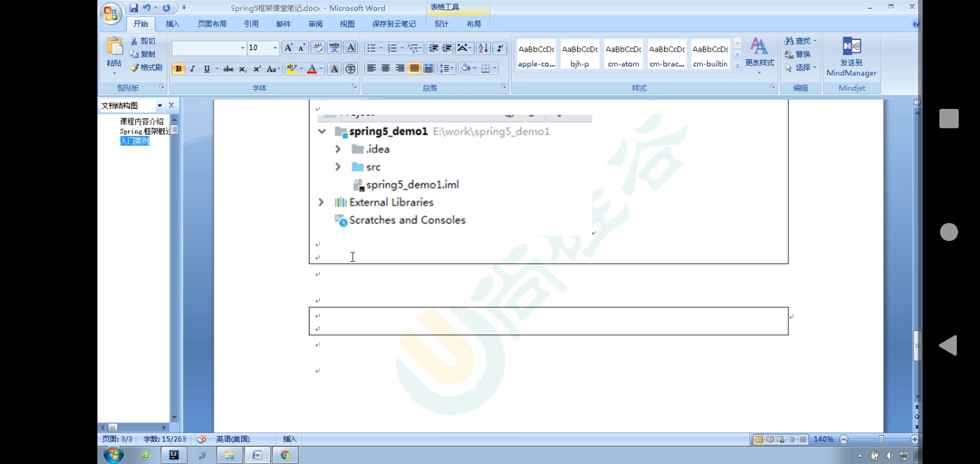Toggle Superscript formatting
The height and width of the screenshot is (464, 980).
[x=257, y=69]
